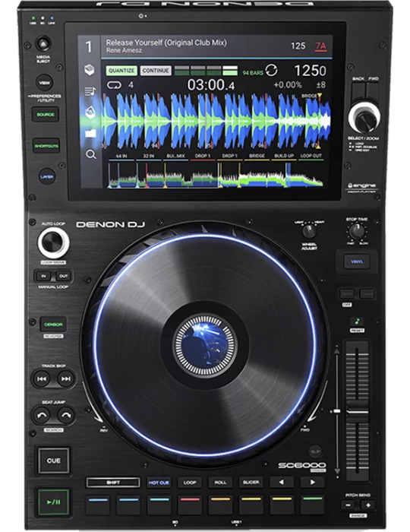Open the playlist icon with music note
The height and width of the screenshot is (532, 410).
(x=90, y=91)
